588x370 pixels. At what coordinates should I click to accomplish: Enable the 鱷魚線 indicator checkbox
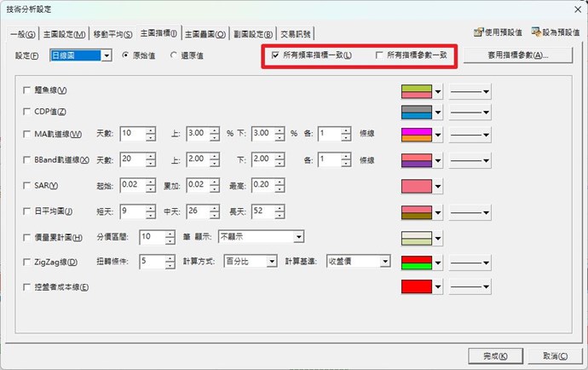point(28,90)
